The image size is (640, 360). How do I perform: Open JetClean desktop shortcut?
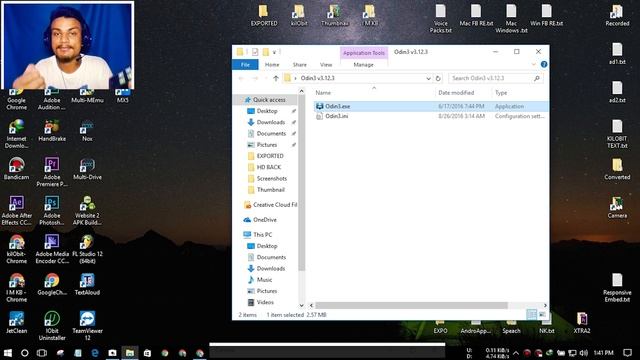[16, 322]
